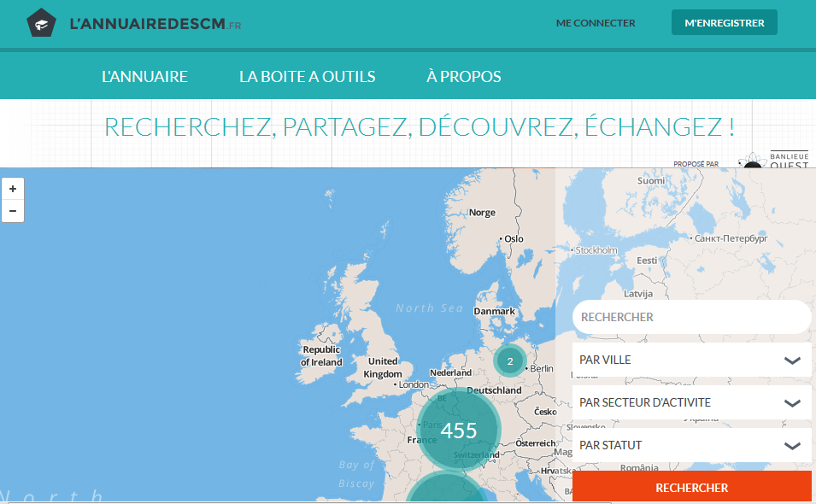Click the RECHERCHEZ, PARTAGEZ headline text
The image size is (816, 504).
click(x=420, y=127)
